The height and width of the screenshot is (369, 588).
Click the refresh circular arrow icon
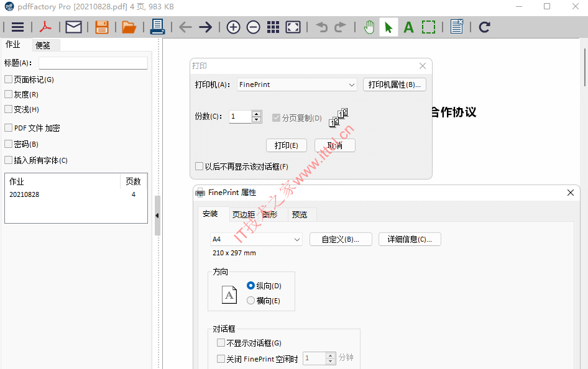point(484,27)
